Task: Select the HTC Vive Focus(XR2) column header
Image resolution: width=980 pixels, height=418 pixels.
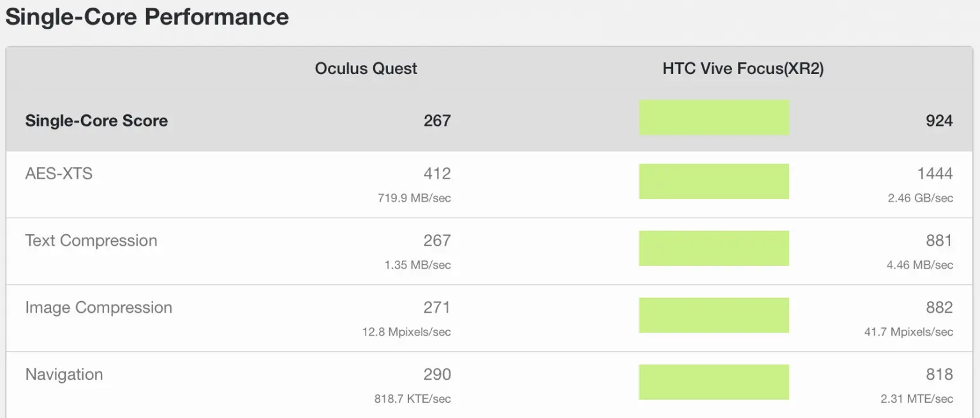Action: point(743,69)
